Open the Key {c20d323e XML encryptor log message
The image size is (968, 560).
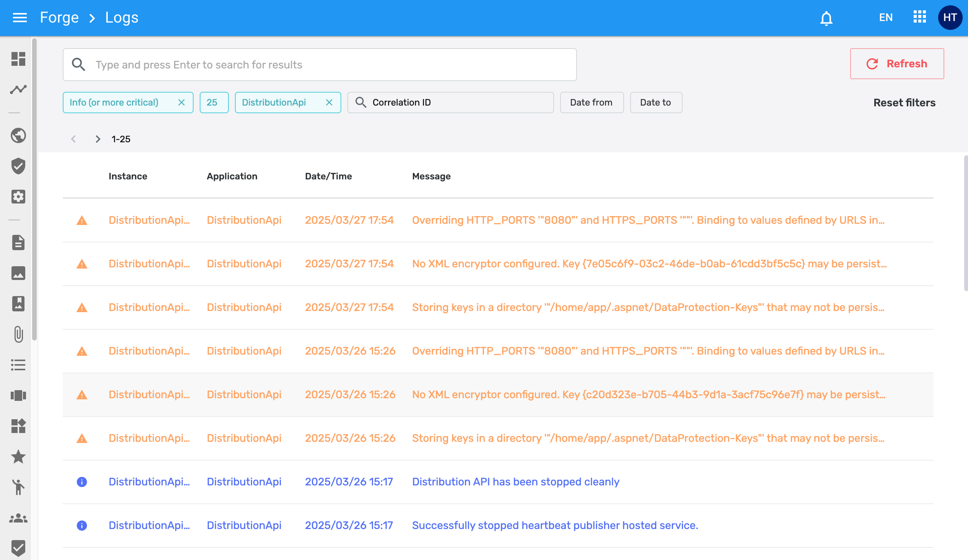click(649, 394)
